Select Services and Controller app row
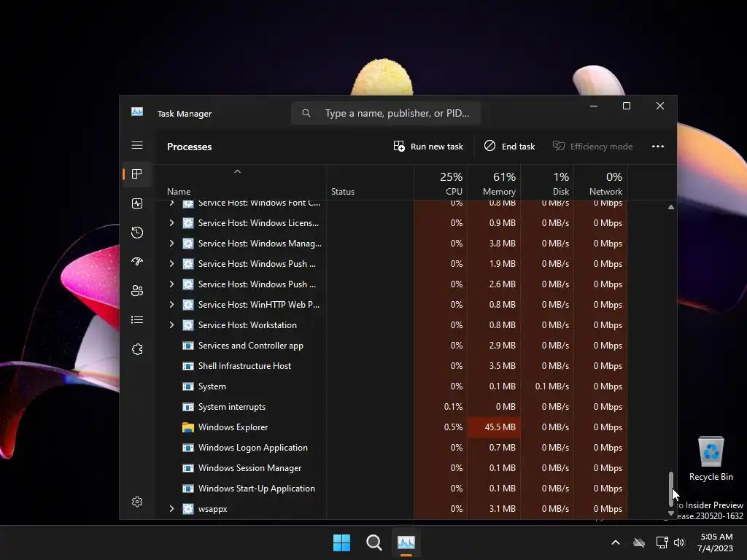Screen dimensions: 747x560 392,345
